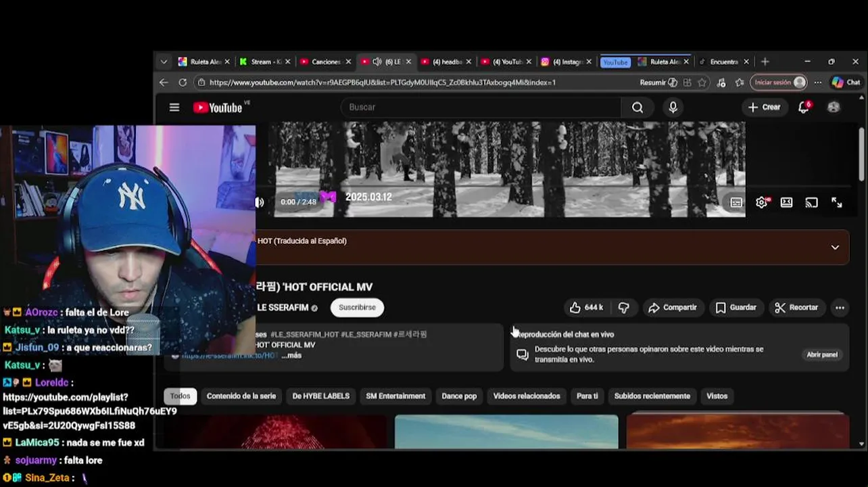
Task: Mute the playing (6) LE tab speaker icon
Action: click(377, 62)
